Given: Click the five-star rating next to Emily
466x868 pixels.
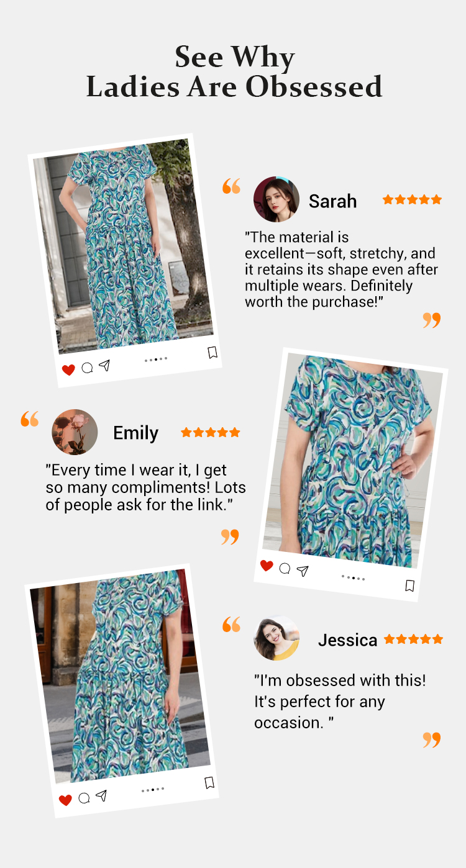Looking at the screenshot, I should coord(210,432).
